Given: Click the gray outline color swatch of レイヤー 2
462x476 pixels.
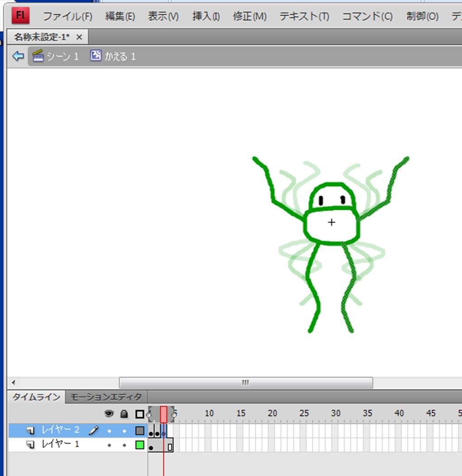Looking at the screenshot, I should coord(140,431).
